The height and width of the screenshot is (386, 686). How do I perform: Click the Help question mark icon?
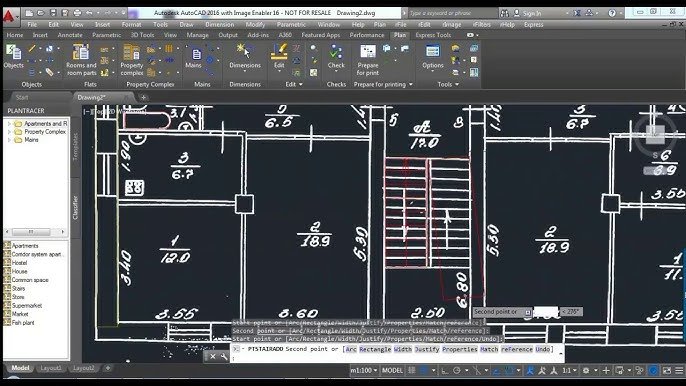click(x=612, y=13)
